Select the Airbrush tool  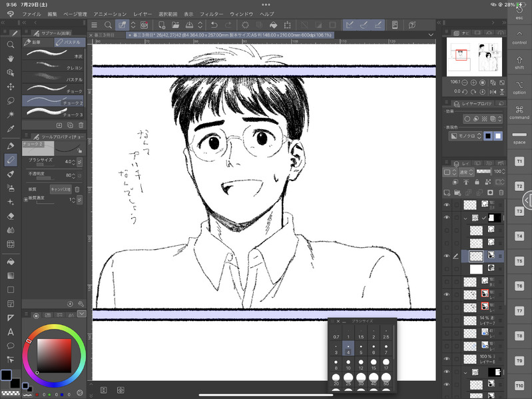11,188
